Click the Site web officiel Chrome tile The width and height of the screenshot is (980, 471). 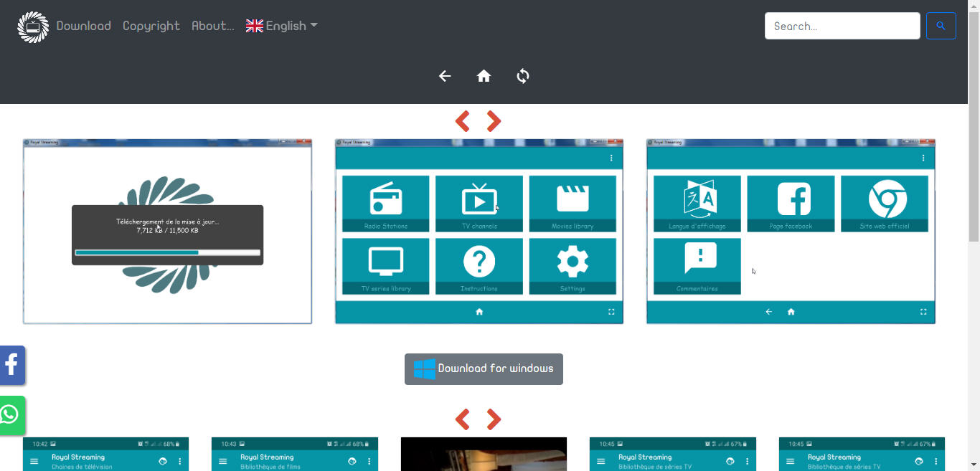(x=885, y=204)
